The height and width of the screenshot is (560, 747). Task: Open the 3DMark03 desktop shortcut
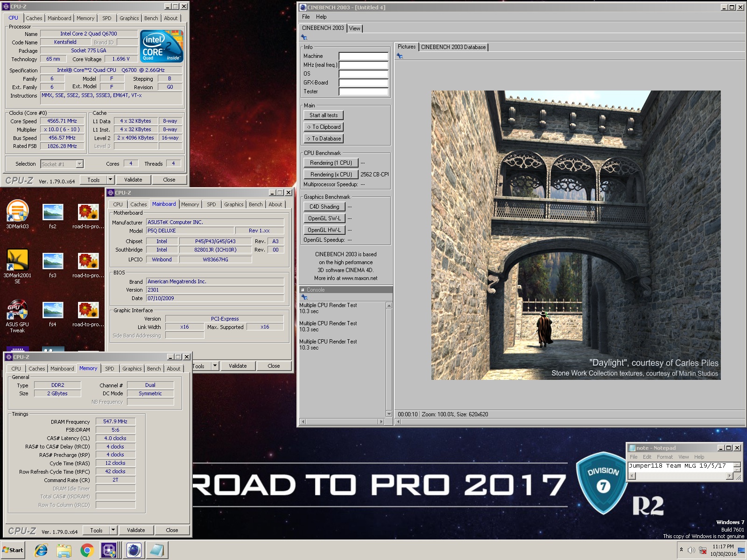(x=17, y=214)
